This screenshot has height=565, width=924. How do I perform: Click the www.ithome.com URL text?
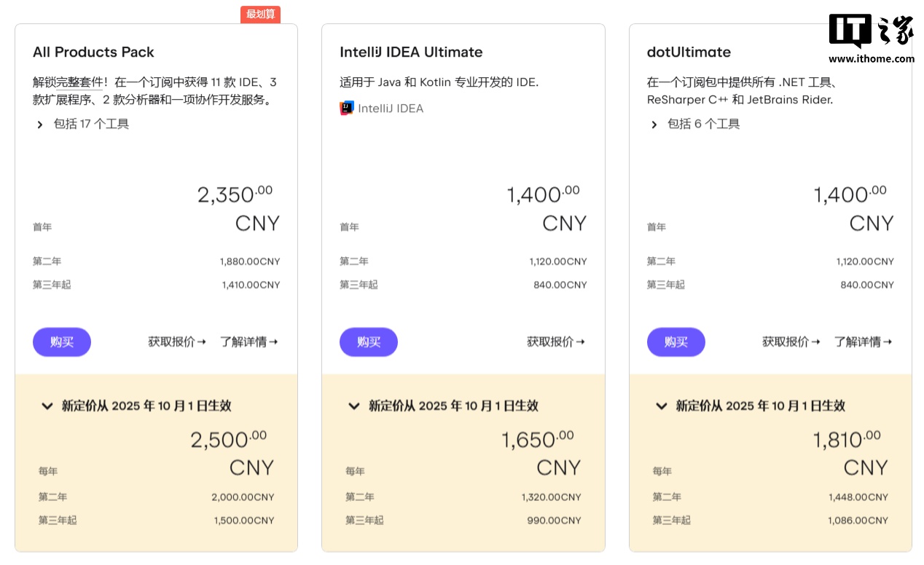(871, 59)
